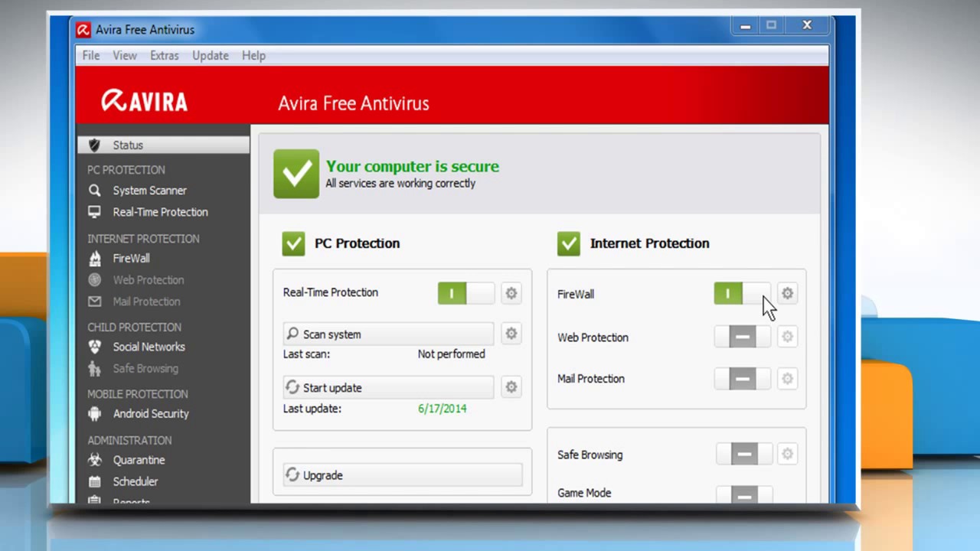Open the File menu
980x551 pixels.
(91, 55)
